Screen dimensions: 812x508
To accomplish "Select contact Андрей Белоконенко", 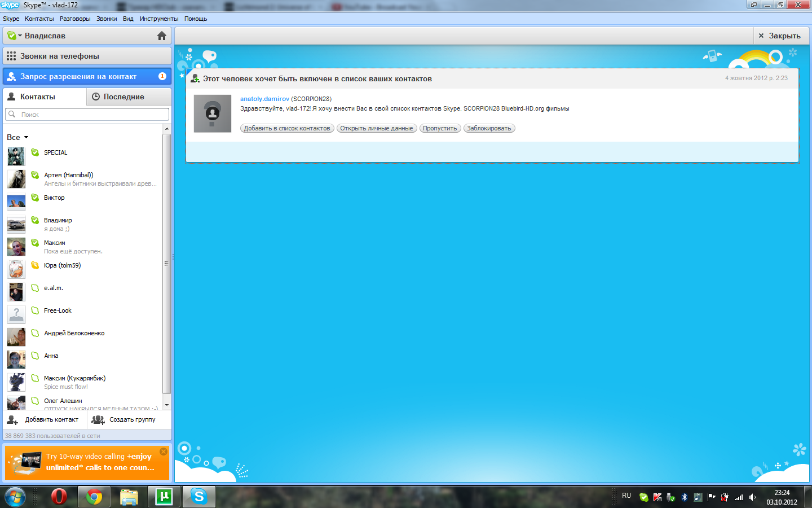I will 85,337.
